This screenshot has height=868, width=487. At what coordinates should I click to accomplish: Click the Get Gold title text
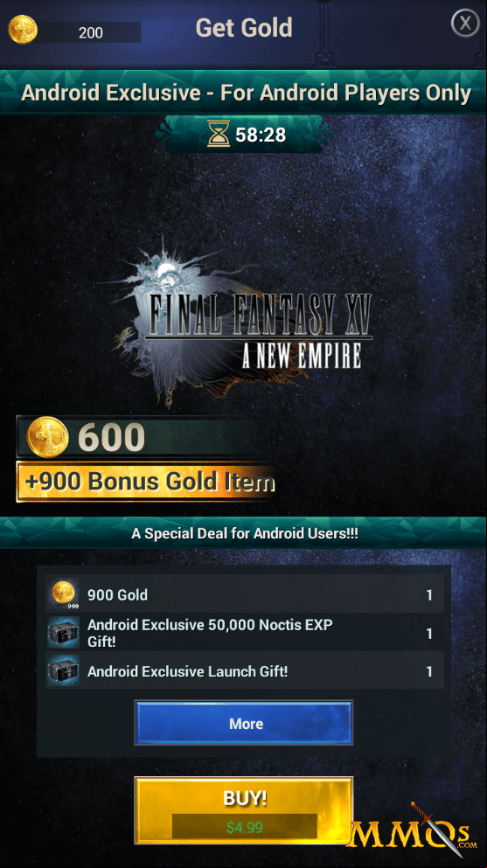tap(243, 27)
